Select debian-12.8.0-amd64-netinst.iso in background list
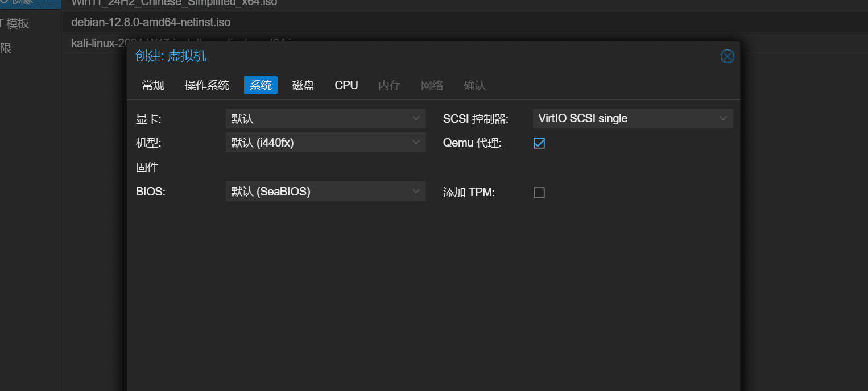 [465, 22]
